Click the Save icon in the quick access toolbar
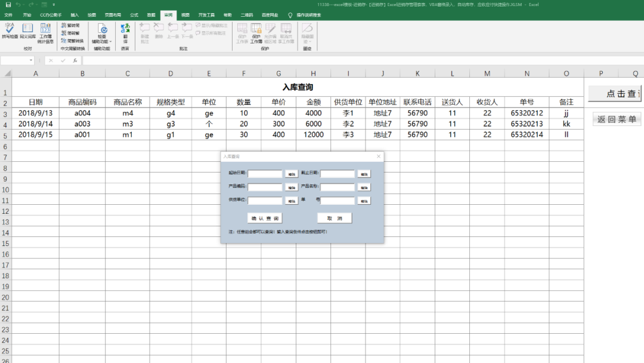This screenshot has height=363, width=644. (8, 5)
